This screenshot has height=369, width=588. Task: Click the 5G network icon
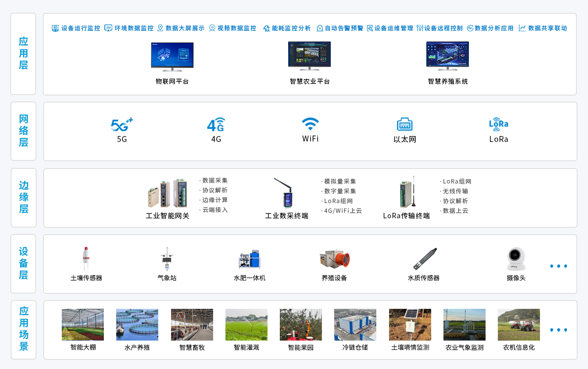(x=122, y=125)
